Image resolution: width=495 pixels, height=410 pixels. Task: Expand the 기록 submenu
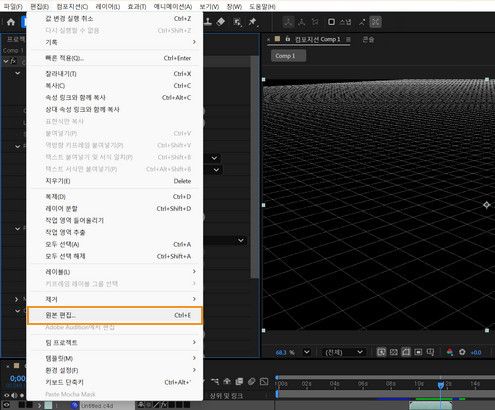click(x=115, y=42)
